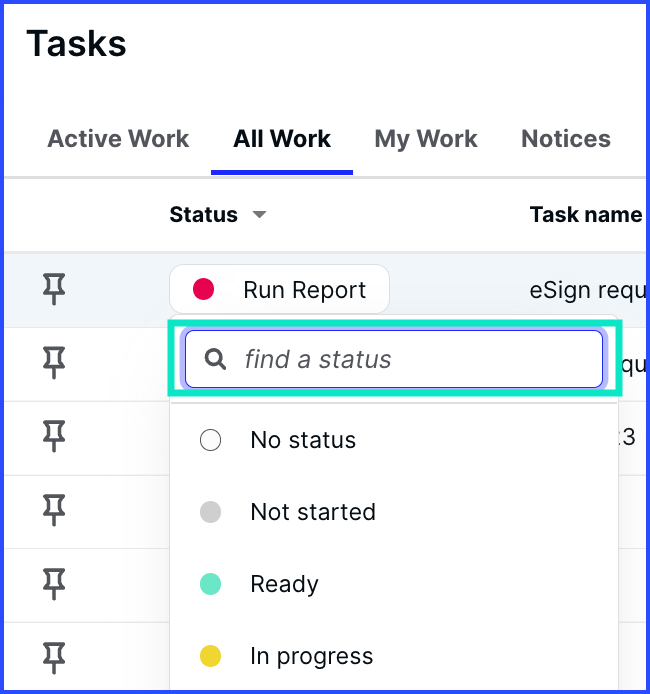Set status to Ready
650x694 pixels.
coord(394,584)
